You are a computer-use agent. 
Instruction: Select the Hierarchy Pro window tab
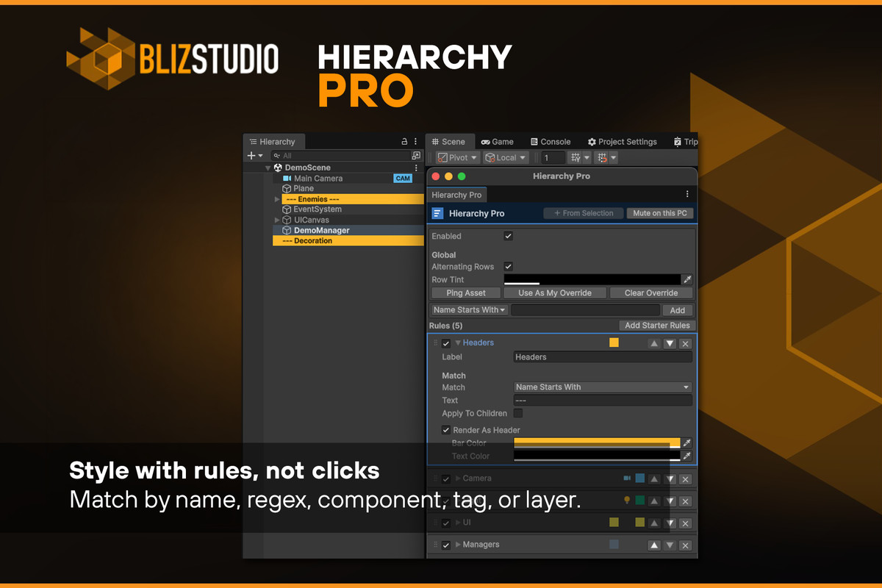point(456,195)
